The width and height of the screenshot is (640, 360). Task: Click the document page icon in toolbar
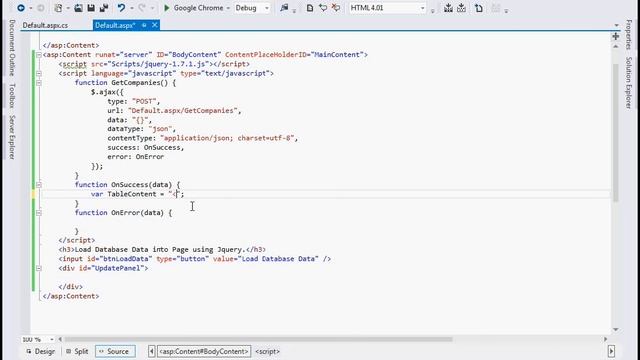[310, 8]
